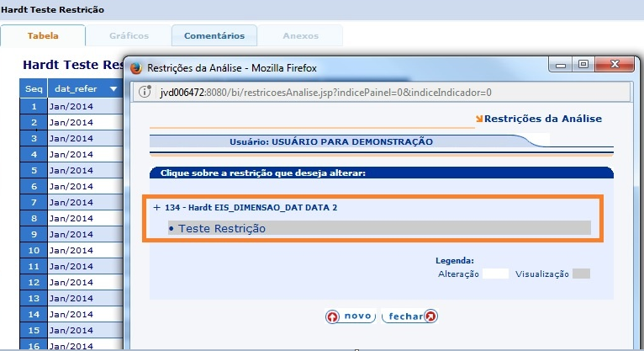Image resolution: width=644 pixels, height=351 pixels.
Task: Select row 5 sequence cell
Action: 34,171
